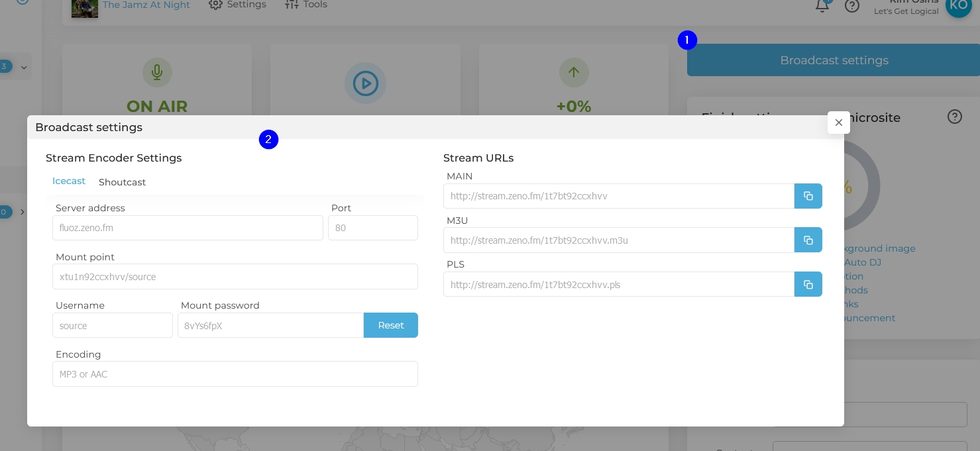Click the PLS stream URL field

click(619, 284)
